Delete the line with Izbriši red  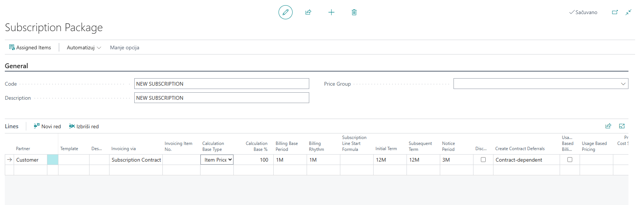pos(84,126)
